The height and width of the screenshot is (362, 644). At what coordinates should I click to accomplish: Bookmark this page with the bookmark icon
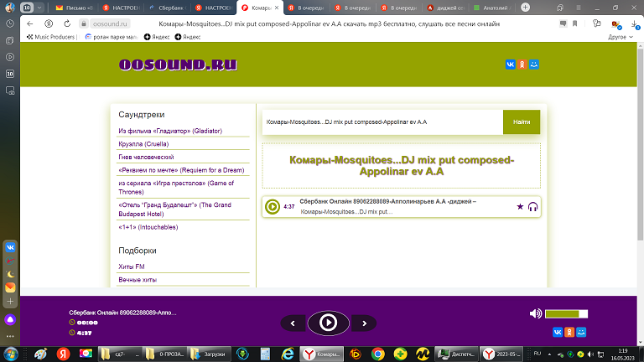coord(574,23)
